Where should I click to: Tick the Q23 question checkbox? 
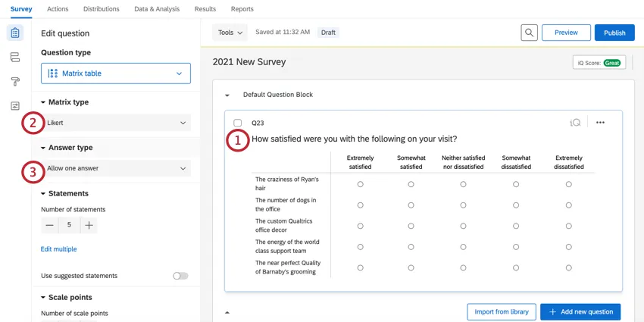[238, 123]
